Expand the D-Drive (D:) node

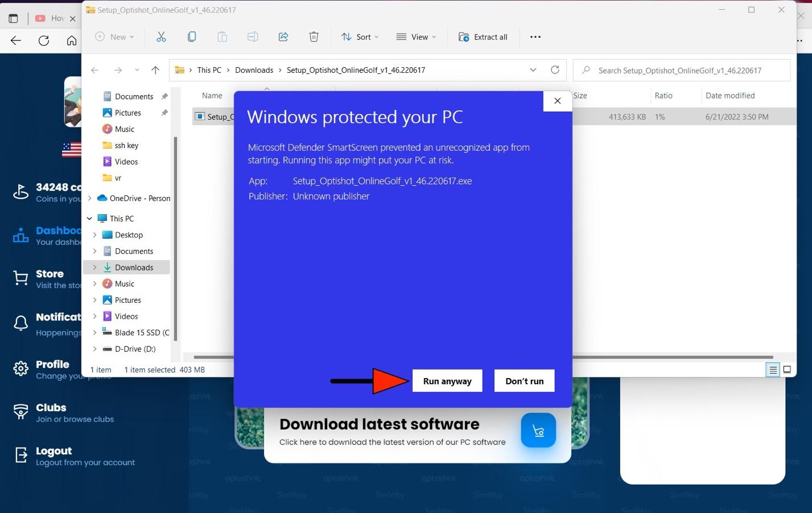(95, 349)
